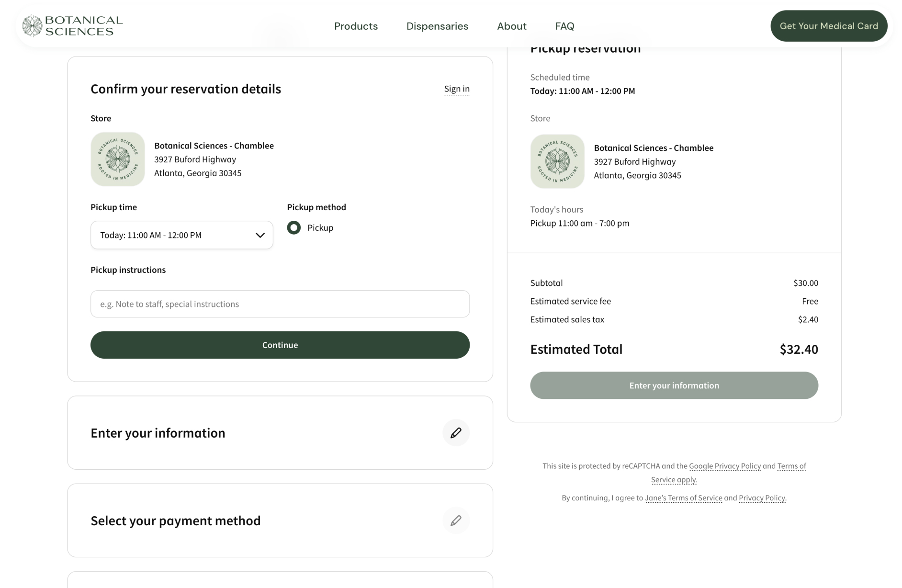Click the Continue button
Image resolution: width=902 pixels, height=588 pixels.
[280, 345]
